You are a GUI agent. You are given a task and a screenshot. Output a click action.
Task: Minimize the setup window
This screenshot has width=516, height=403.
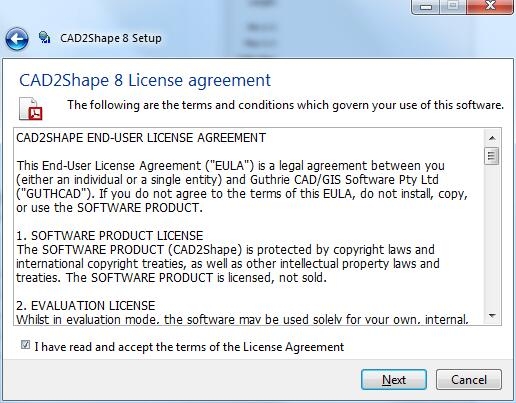pyautogui.click(x=426, y=6)
